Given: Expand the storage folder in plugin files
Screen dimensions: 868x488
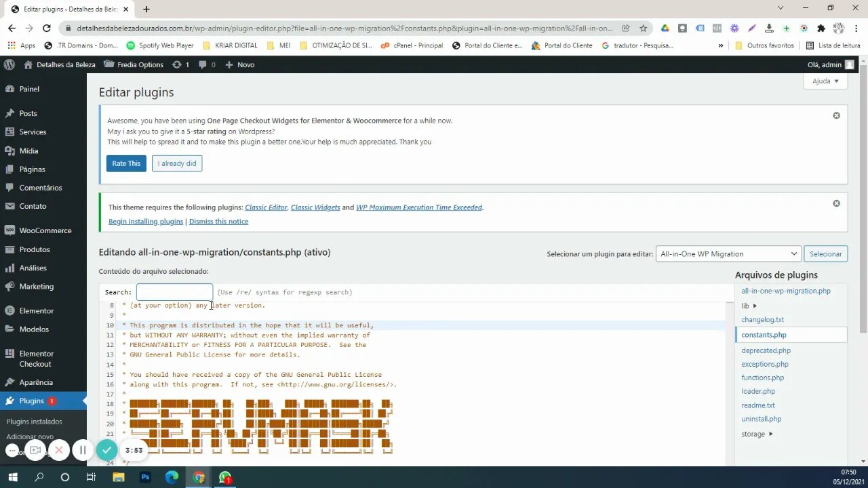Looking at the screenshot, I should (757, 434).
